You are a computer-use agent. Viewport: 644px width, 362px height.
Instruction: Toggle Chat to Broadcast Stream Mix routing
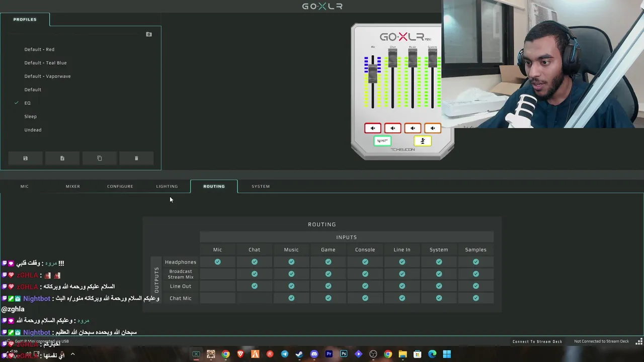(x=255, y=274)
